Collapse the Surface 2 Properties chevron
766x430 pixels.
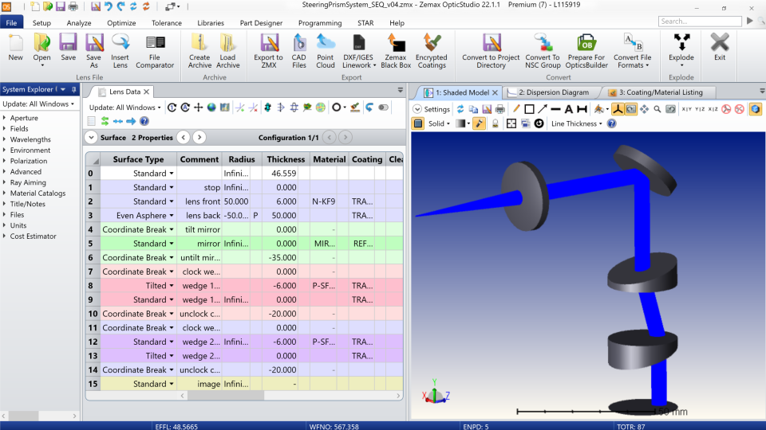91,138
